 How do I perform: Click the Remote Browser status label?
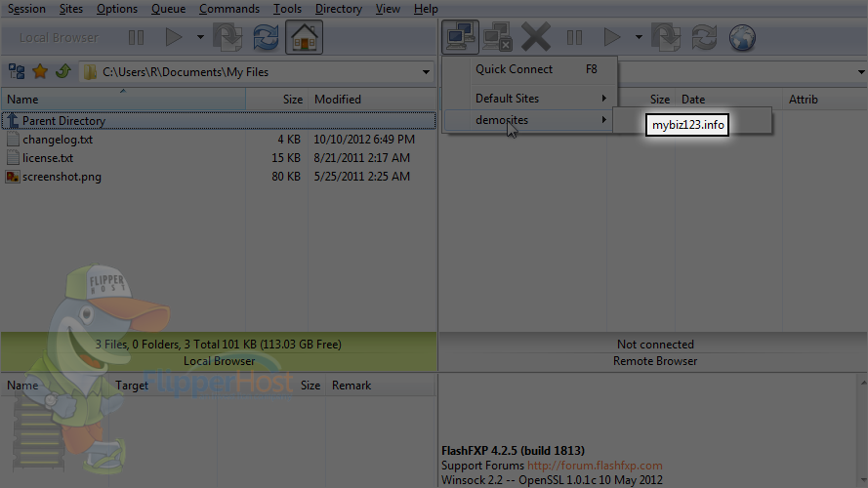655,361
